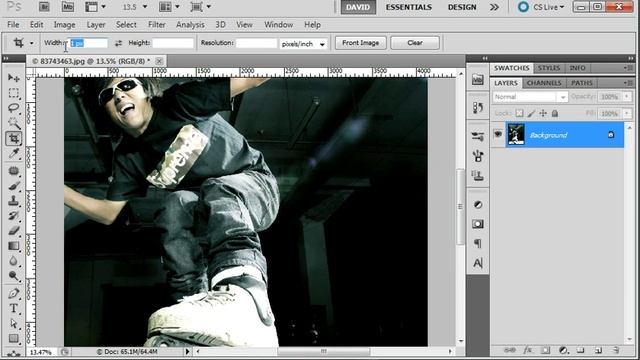
Task: Hide the Background layer eye
Action: (498, 134)
